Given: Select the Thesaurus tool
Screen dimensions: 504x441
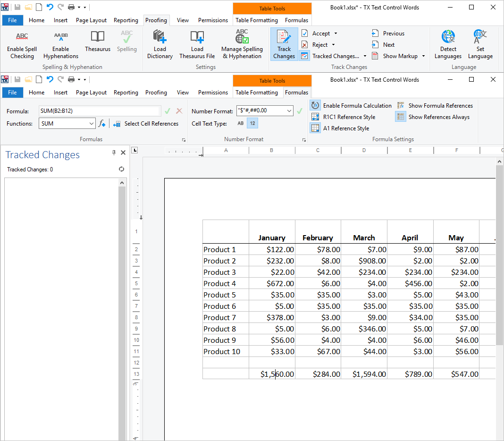Looking at the screenshot, I should 97,43.
